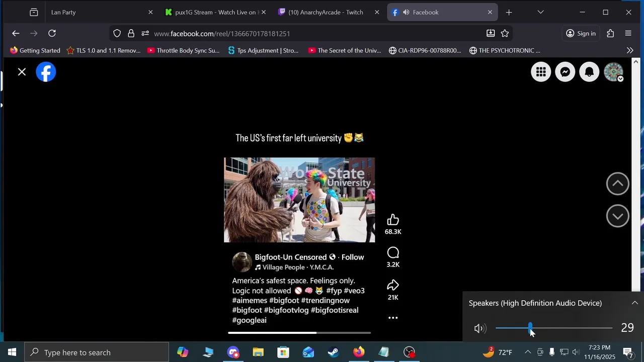Go to the previous reel
Screen dimensions: 644x362
tap(617, 184)
